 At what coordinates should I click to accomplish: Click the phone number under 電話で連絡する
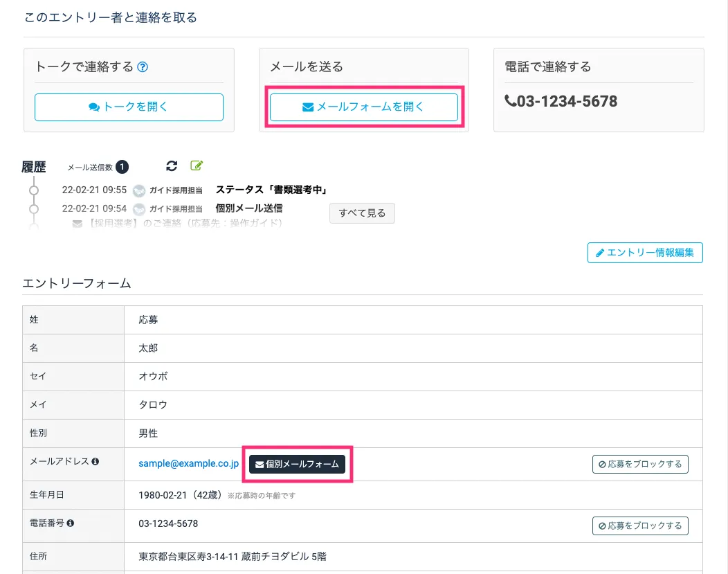pos(561,102)
